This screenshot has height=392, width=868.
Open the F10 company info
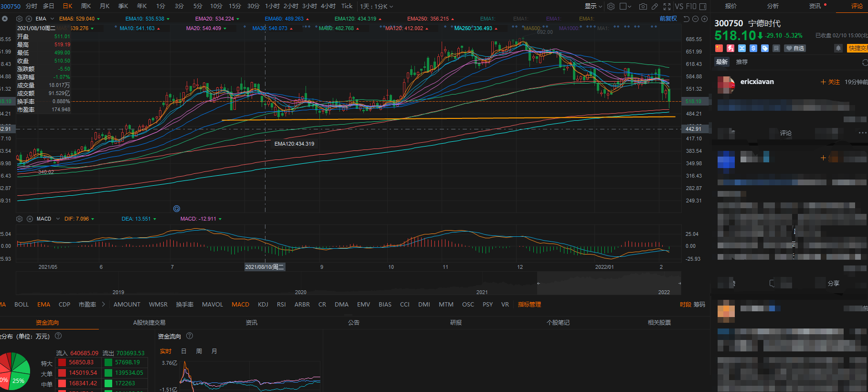coord(691,6)
